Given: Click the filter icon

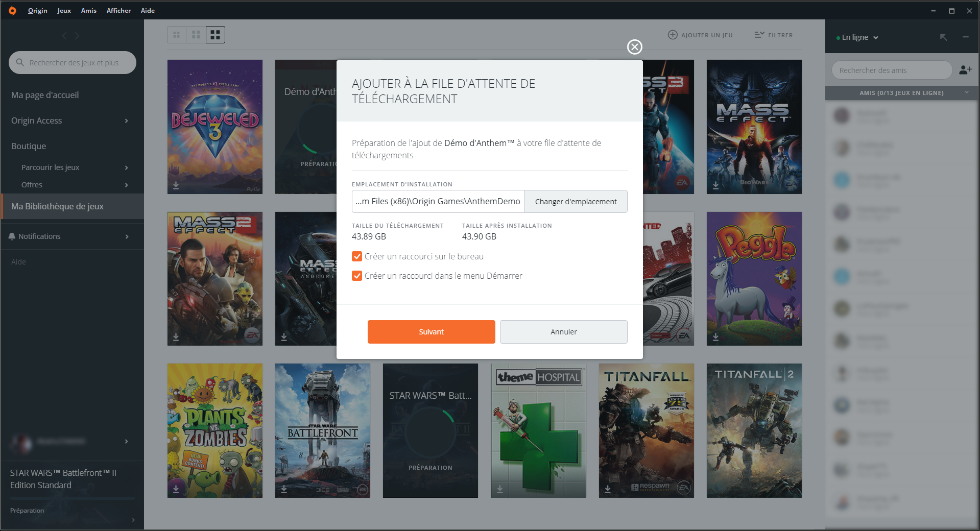Looking at the screenshot, I should click(x=759, y=35).
